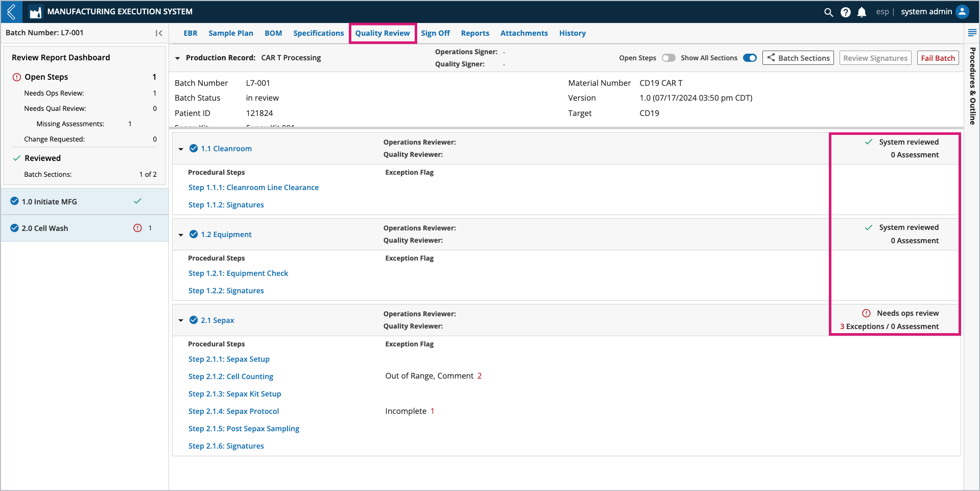Image resolution: width=980 pixels, height=491 pixels.
Task: Open the 2.1 Sepax section link
Action: [x=218, y=320]
